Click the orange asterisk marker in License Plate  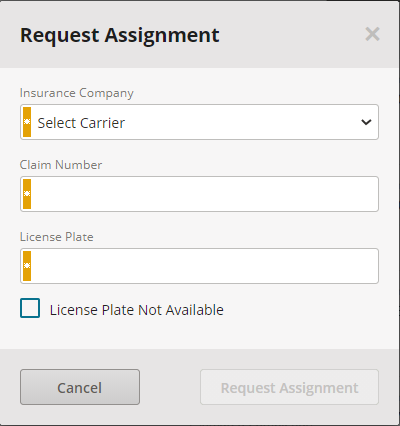pyautogui.click(x=27, y=266)
